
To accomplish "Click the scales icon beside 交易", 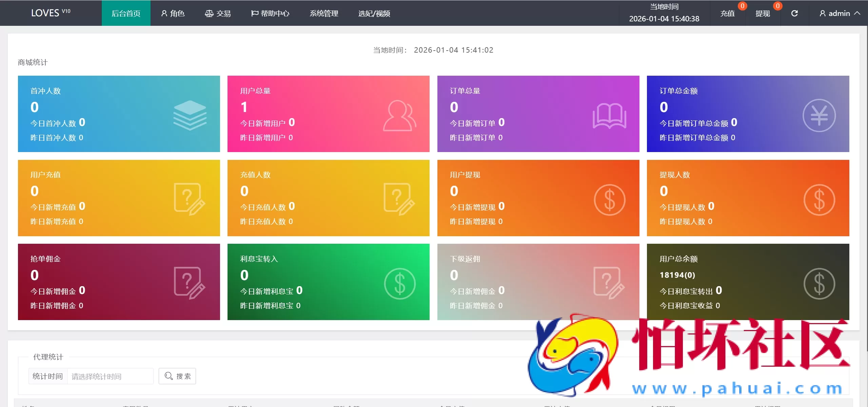I will point(209,13).
